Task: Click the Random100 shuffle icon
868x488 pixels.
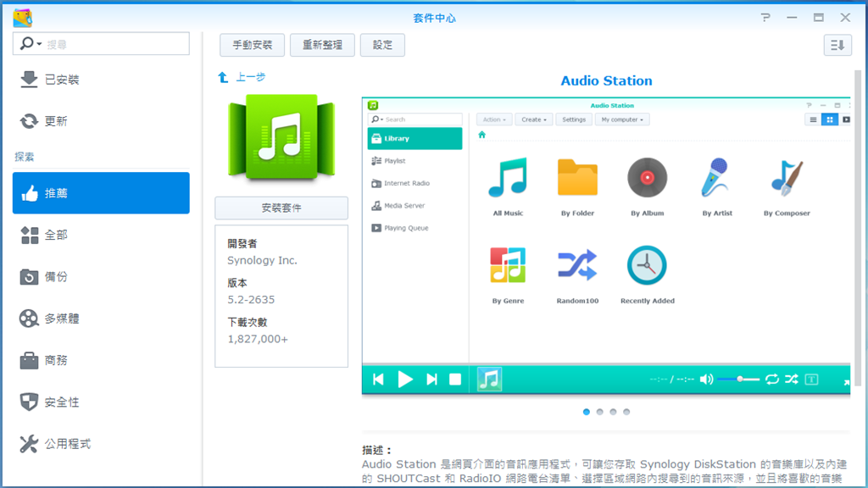Action: (x=577, y=265)
